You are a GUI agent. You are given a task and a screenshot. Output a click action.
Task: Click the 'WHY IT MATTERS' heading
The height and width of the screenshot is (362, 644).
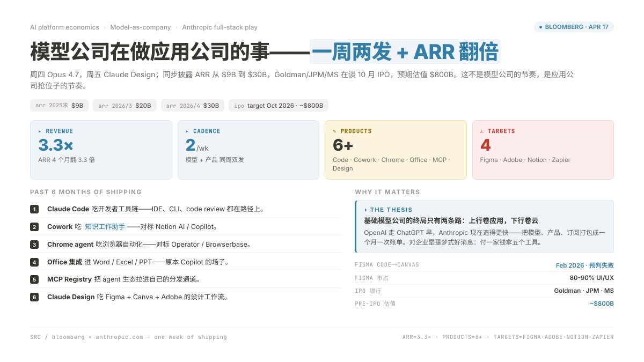387,192
